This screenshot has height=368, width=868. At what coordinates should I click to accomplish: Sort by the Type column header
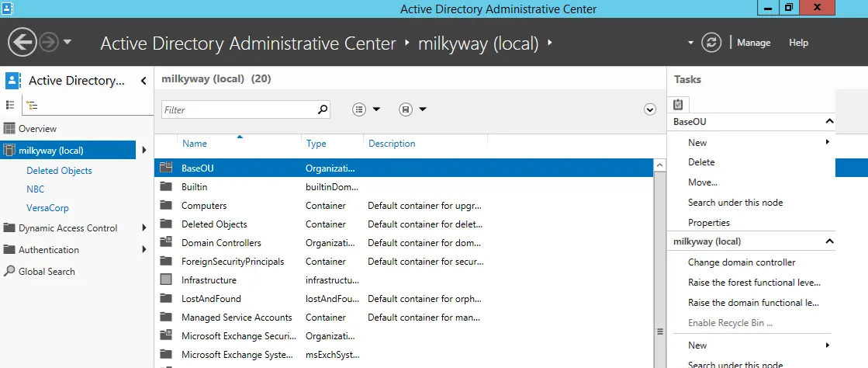tap(316, 144)
